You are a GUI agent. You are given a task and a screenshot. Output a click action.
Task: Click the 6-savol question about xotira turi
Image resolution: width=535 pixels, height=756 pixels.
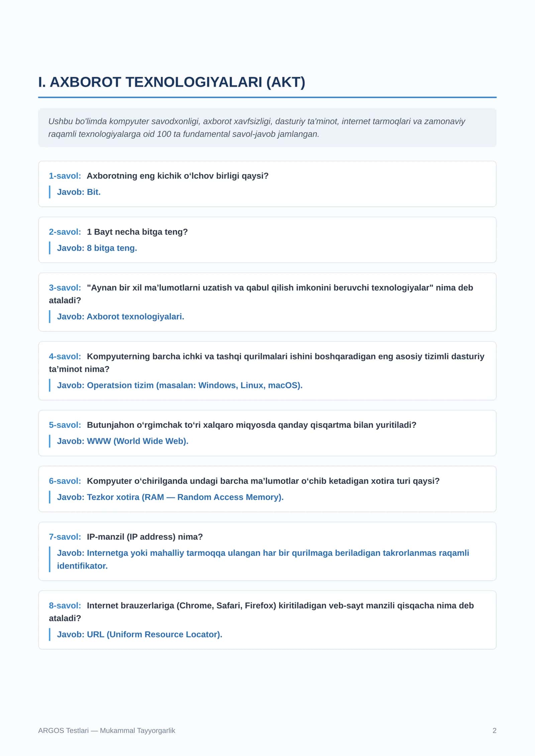[263, 481]
